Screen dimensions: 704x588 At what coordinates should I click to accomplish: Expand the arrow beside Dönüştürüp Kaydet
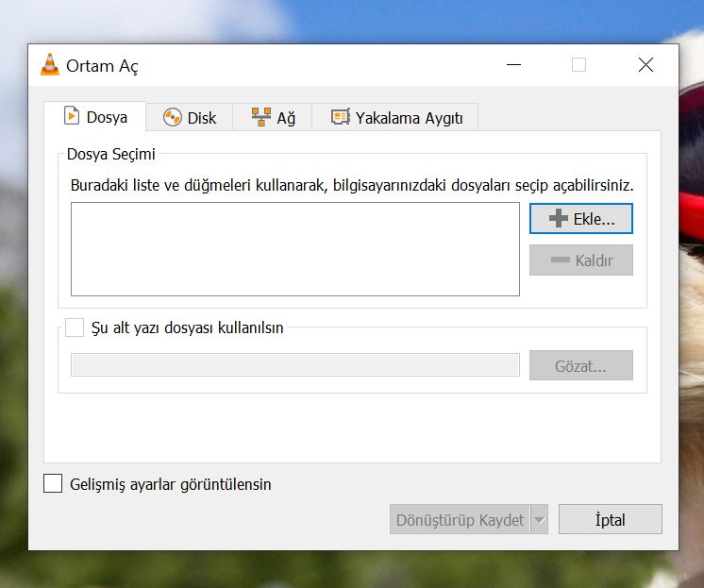(x=539, y=519)
